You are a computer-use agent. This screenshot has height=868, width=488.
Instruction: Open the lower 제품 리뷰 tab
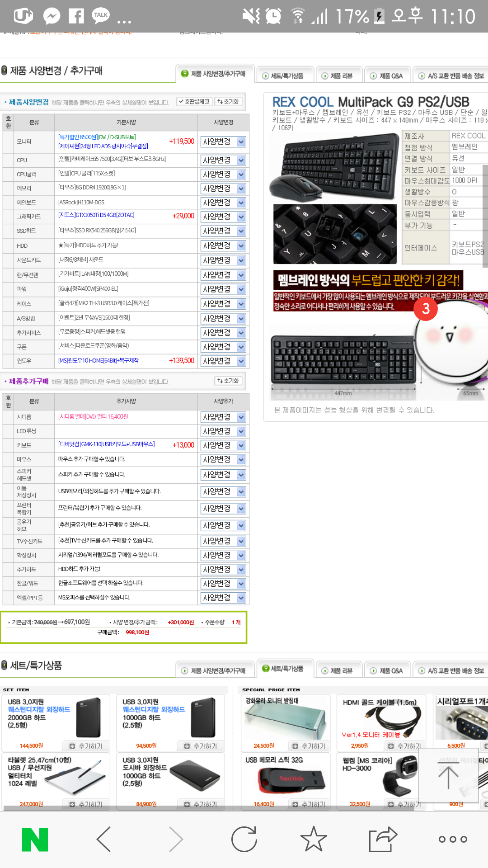tap(339, 670)
